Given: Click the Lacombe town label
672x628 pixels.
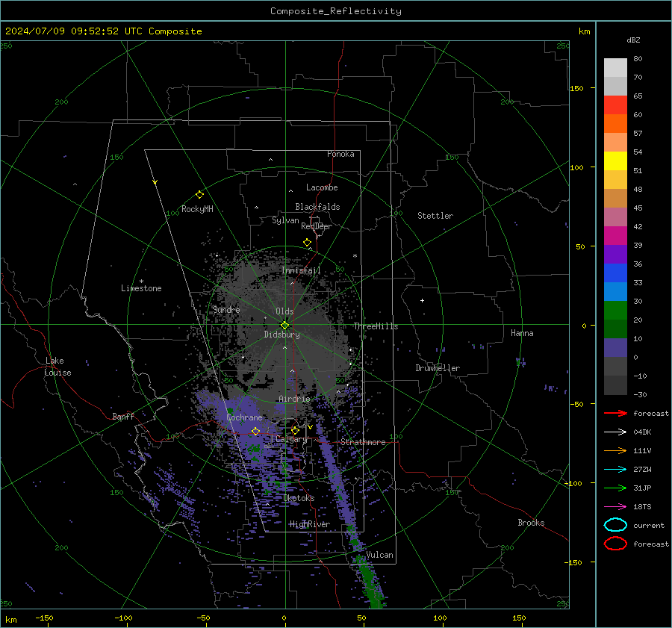Looking at the screenshot, I should [x=322, y=187].
